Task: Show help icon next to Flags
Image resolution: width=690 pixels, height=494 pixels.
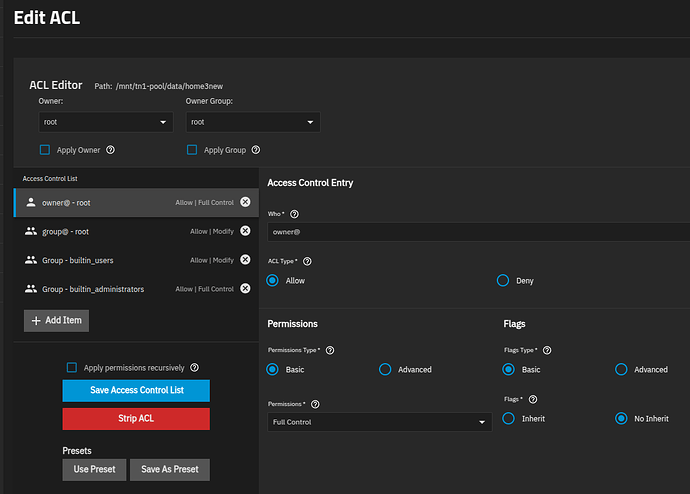Action: pos(533,399)
